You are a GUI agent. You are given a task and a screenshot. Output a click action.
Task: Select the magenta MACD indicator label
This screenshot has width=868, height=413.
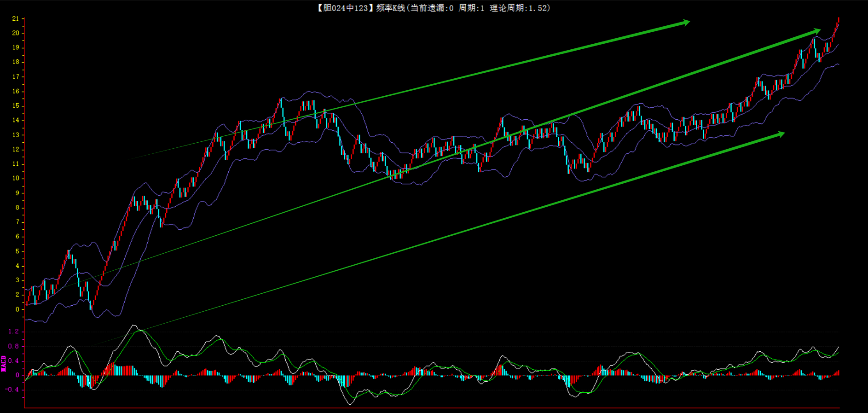coord(4,363)
